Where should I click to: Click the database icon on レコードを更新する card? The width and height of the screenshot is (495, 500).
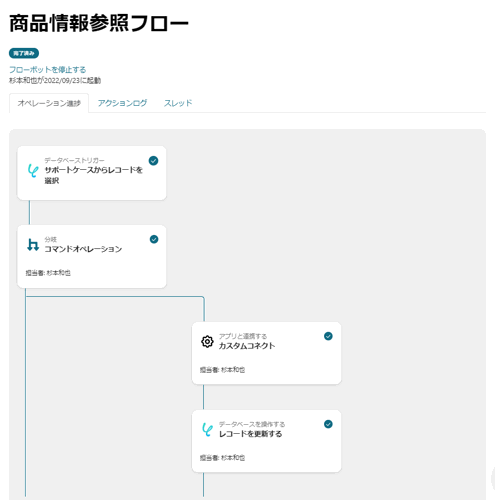207,430
